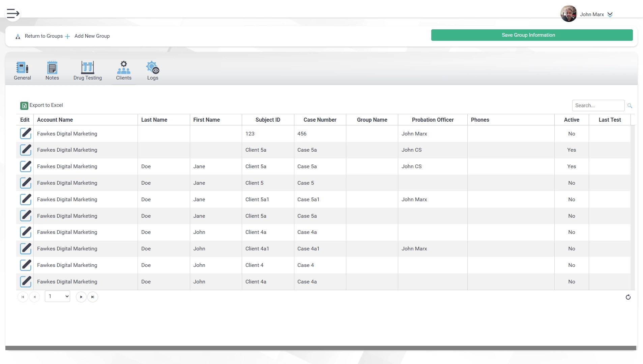
Task: Focus the Search input field
Action: [598, 105]
